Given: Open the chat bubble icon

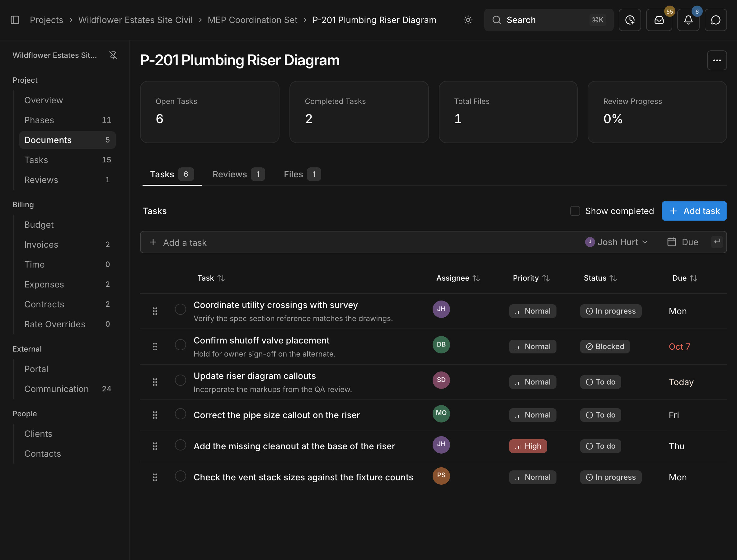Looking at the screenshot, I should [x=716, y=20].
